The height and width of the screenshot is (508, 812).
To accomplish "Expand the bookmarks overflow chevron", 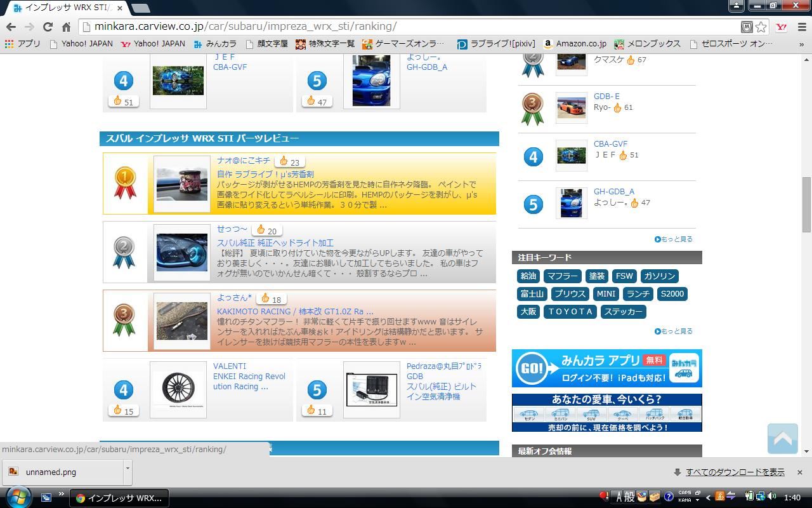I will click(x=802, y=44).
